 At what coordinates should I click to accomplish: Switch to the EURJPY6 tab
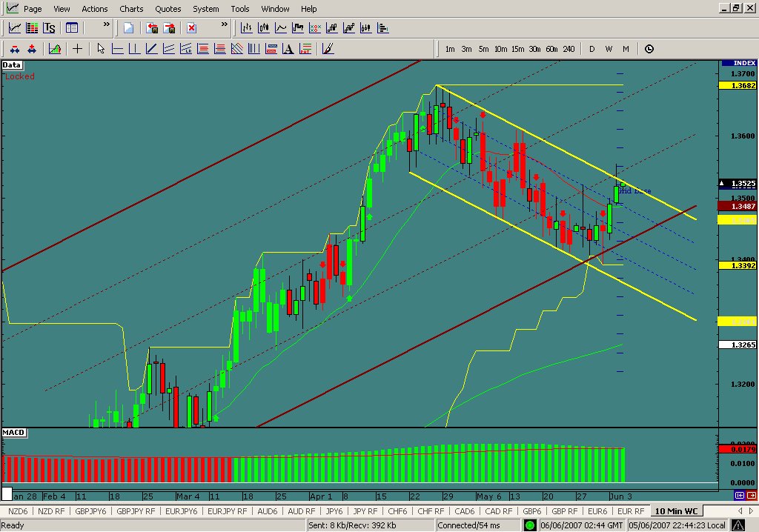(182, 511)
